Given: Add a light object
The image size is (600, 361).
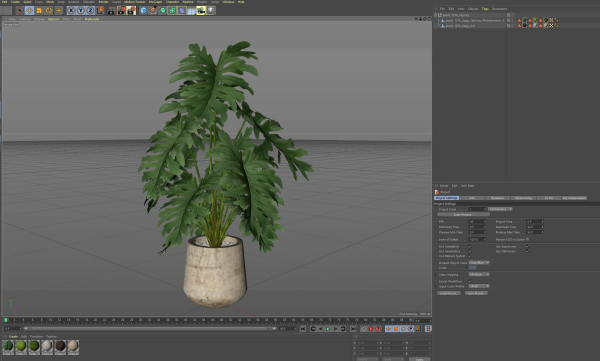Looking at the screenshot, I should click(x=210, y=11).
